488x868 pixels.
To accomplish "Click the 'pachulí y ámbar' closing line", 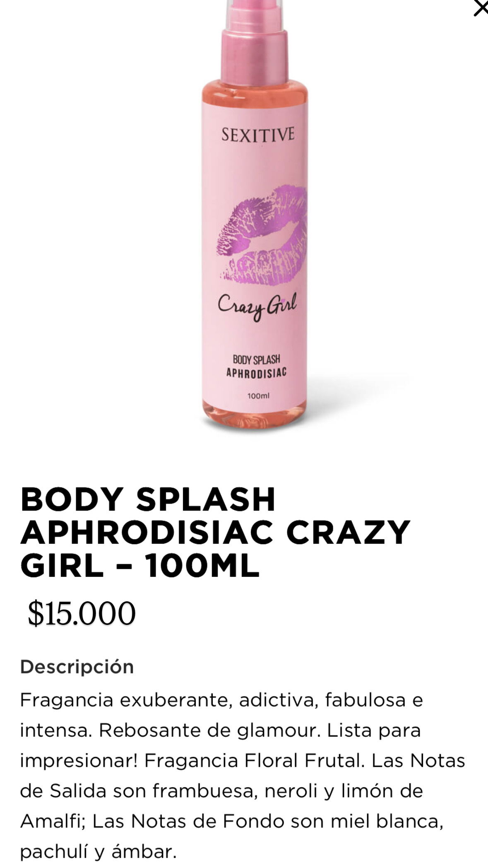I will (99, 852).
